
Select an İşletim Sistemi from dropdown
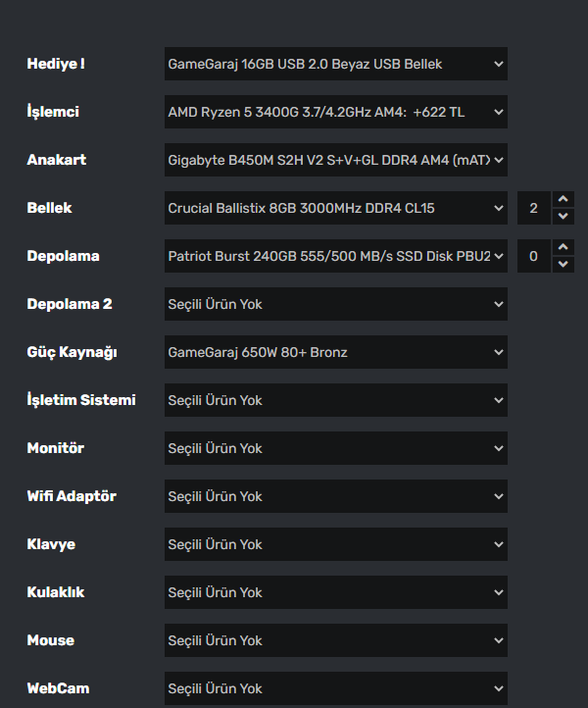point(335,400)
